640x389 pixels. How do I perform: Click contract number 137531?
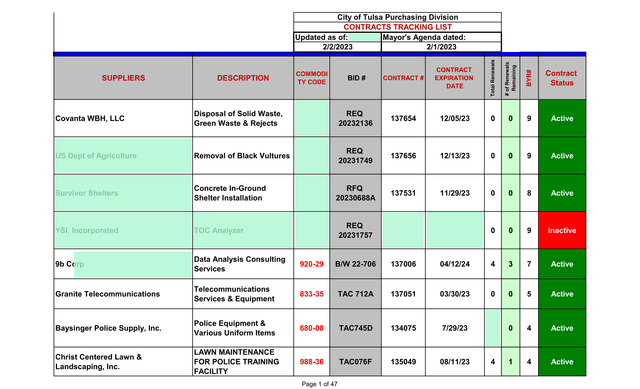[403, 193]
